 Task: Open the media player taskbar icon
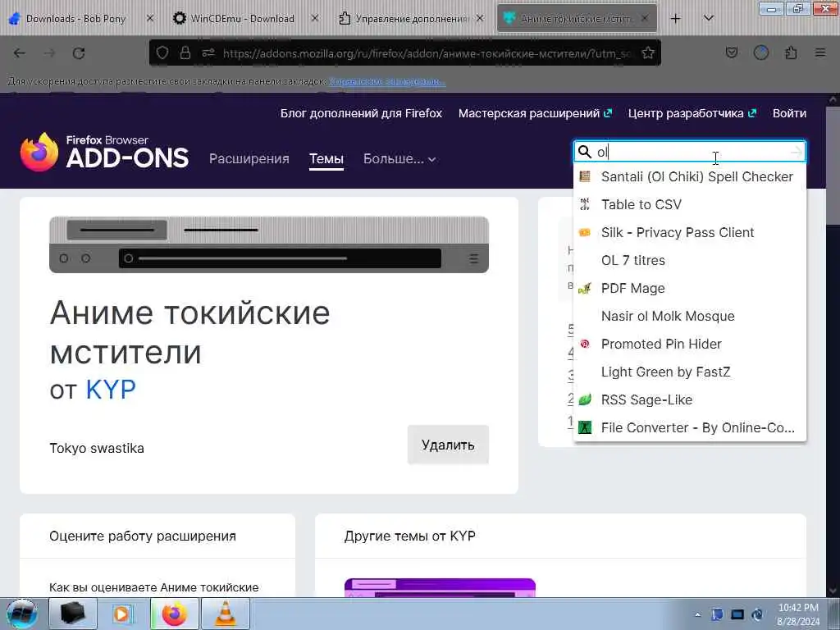click(x=123, y=614)
